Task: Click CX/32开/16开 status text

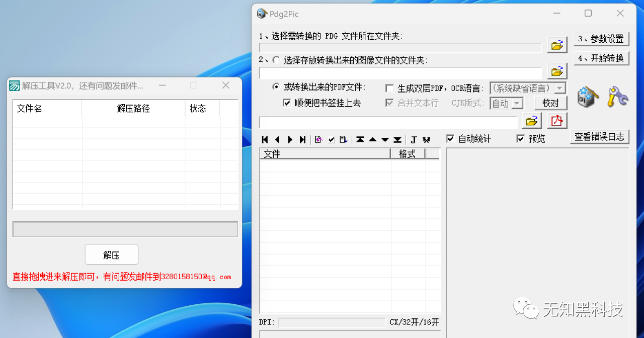Action: pos(415,322)
